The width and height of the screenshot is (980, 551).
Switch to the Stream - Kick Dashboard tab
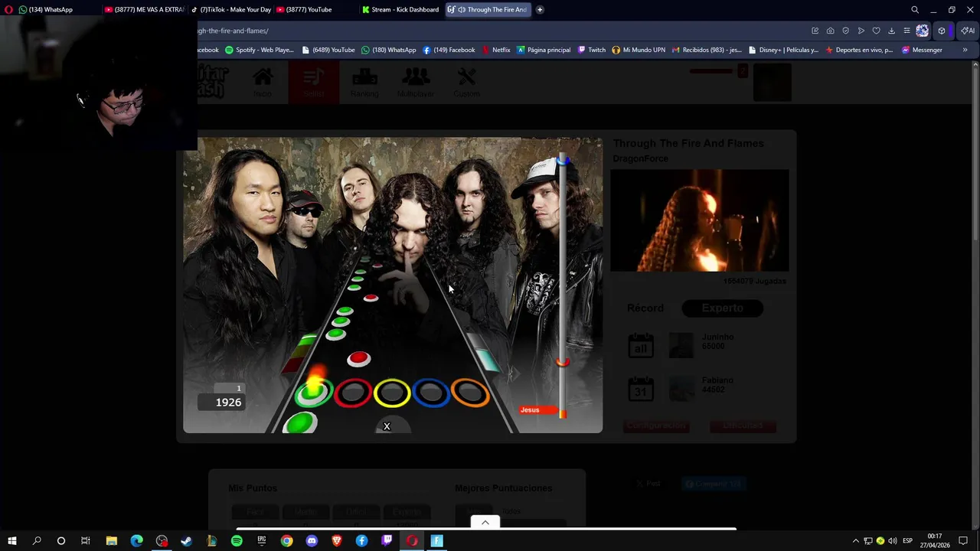(x=401, y=9)
